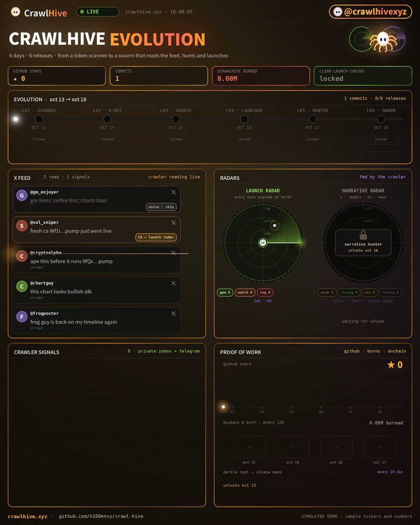This screenshot has width=420, height=525.
Task: Click the @gm_enjoyer avatar G
Action: 22,196
